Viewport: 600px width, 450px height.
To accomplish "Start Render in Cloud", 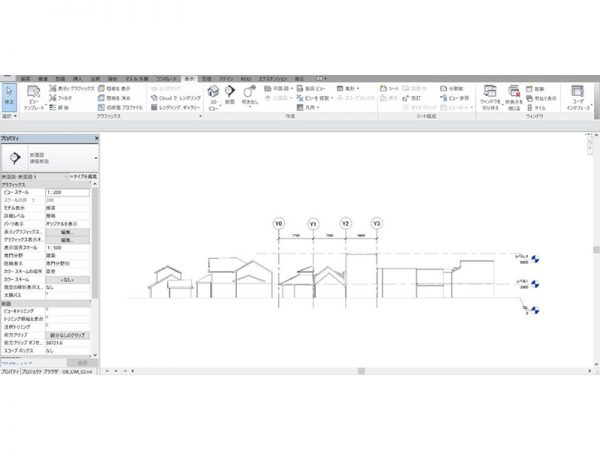I will tap(176, 98).
